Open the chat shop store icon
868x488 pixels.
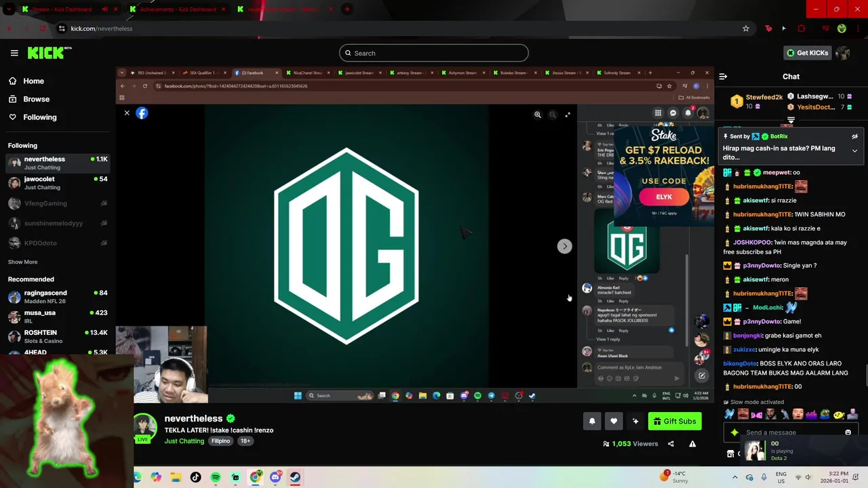tap(730, 454)
